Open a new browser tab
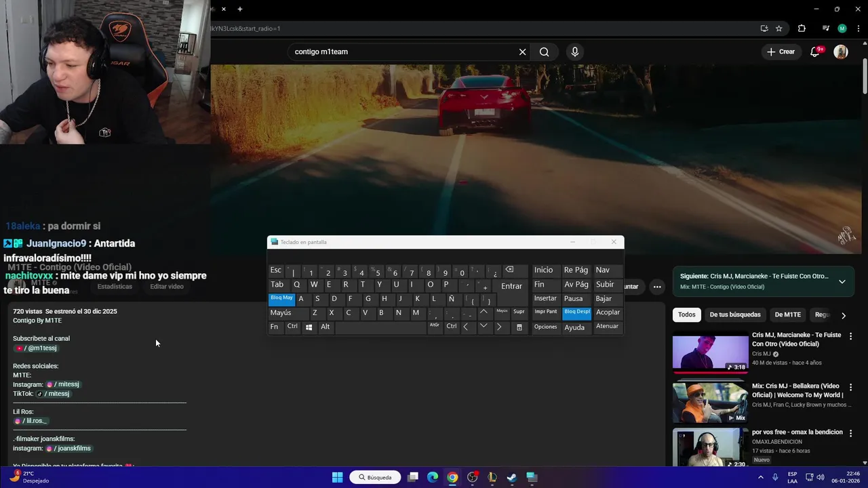This screenshot has width=868, height=488. click(x=239, y=9)
